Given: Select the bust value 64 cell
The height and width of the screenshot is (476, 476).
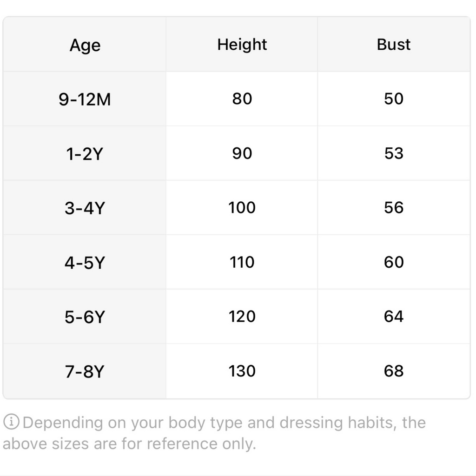Looking at the screenshot, I should pos(394,317).
